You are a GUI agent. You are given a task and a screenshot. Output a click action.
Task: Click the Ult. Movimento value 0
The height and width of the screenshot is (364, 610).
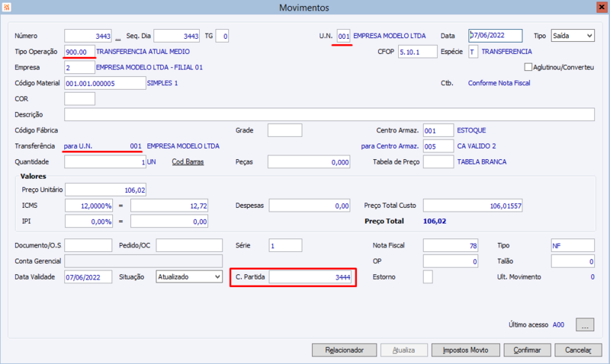point(592,277)
